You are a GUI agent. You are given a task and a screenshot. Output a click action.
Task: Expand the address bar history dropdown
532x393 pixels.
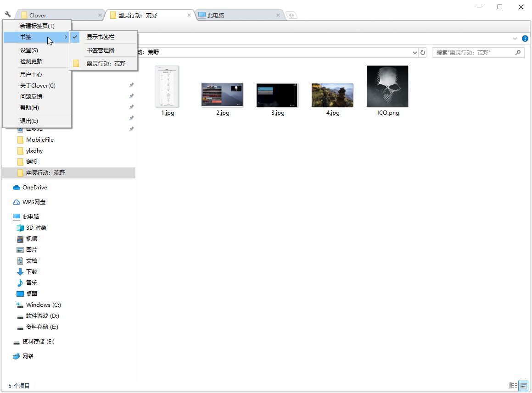pos(415,53)
